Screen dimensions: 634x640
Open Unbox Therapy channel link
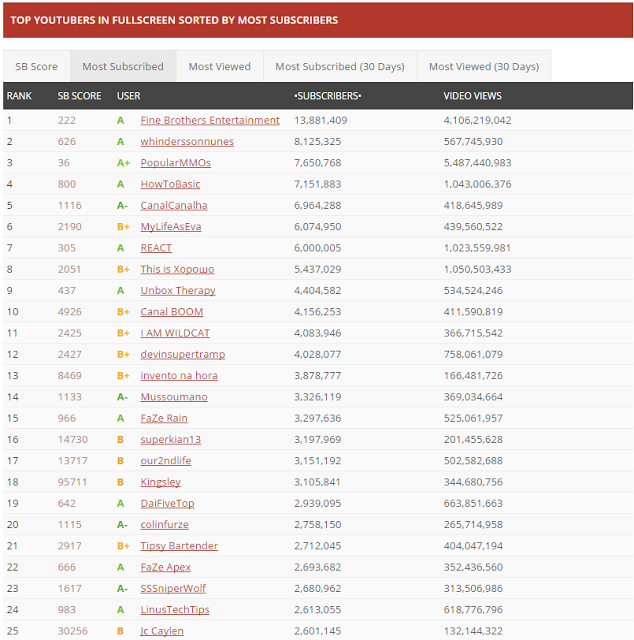(x=178, y=291)
